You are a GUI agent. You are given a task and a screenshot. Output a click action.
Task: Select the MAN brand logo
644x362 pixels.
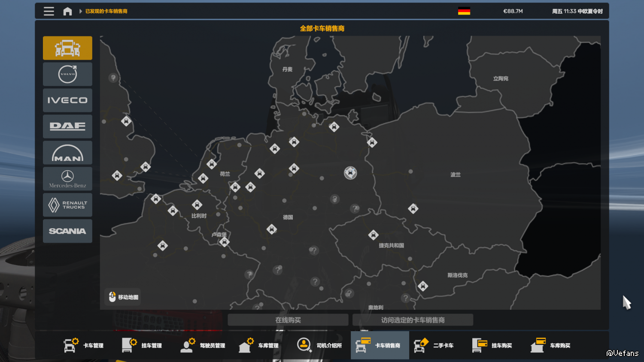pos(67,153)
